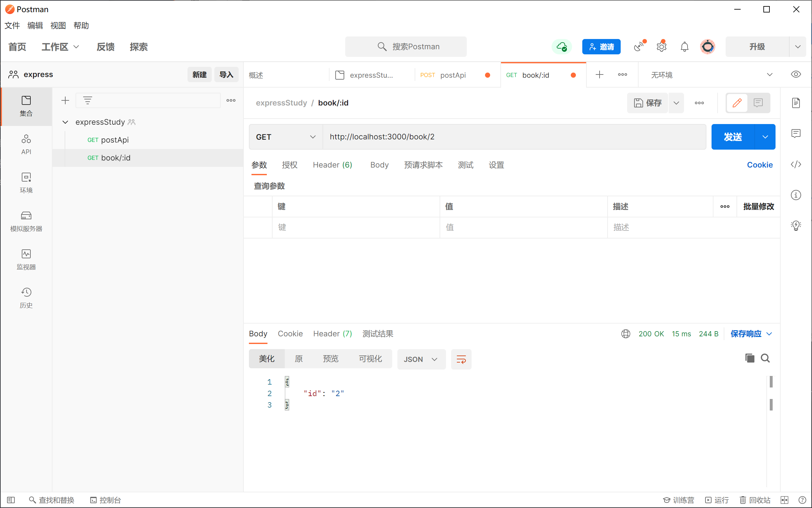Viewport: 812px width, 508px height.
Task: Open collections panel more options dots
Action: tap(231, 100)
